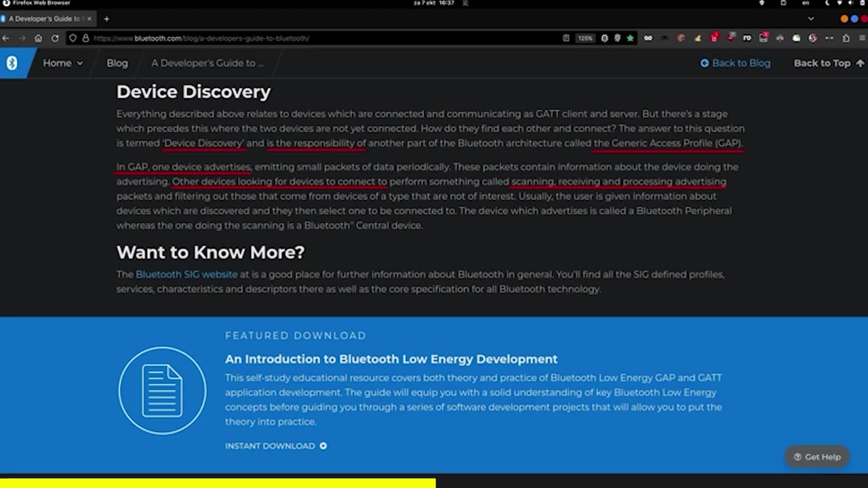Go to the Blog breadcrumb

tap(117, 63)
